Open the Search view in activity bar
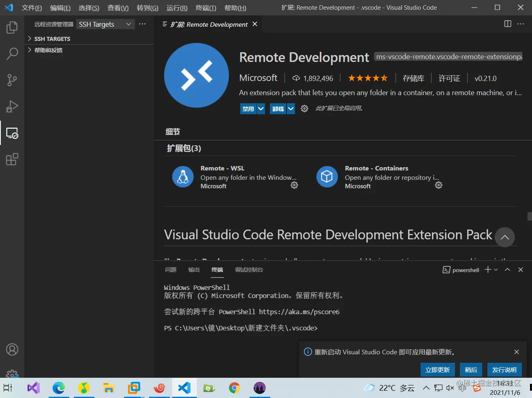 pyautogui.click(x=12, y=53)
